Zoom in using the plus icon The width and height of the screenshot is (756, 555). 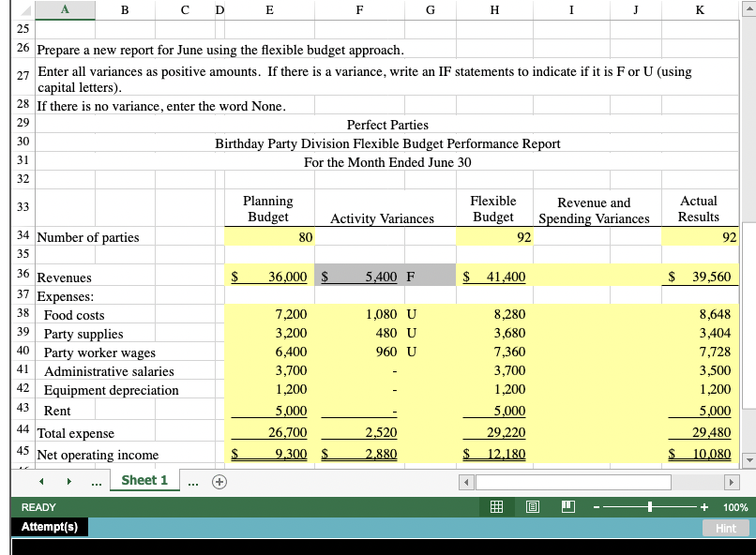click(x=702, y=507)
